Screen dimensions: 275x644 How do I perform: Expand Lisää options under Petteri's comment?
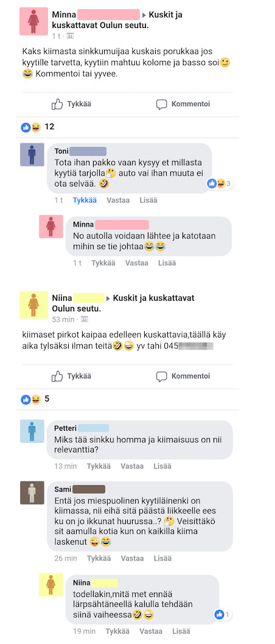click(x=162, y=466)
